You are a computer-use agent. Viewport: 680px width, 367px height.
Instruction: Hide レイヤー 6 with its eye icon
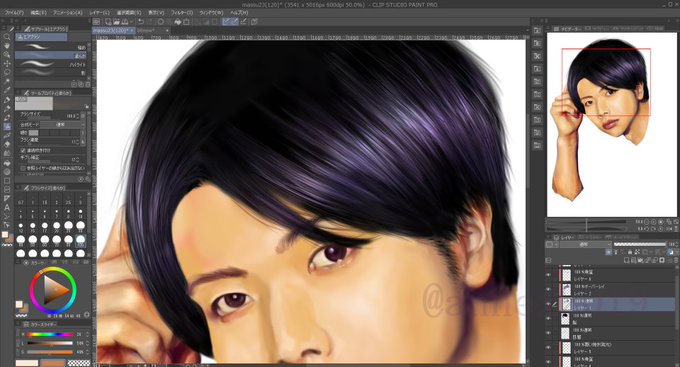548,275
